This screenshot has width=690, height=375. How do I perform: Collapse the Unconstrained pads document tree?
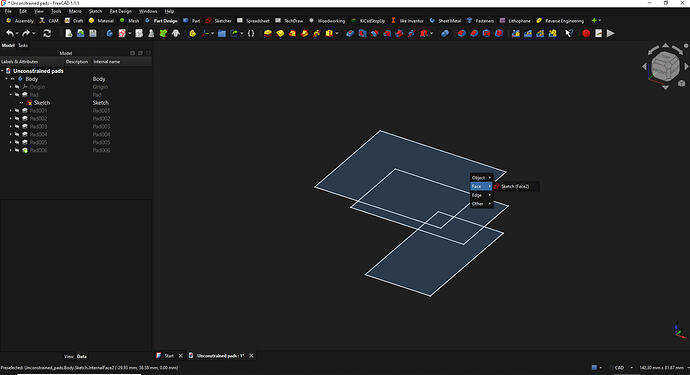click(2, 71)
